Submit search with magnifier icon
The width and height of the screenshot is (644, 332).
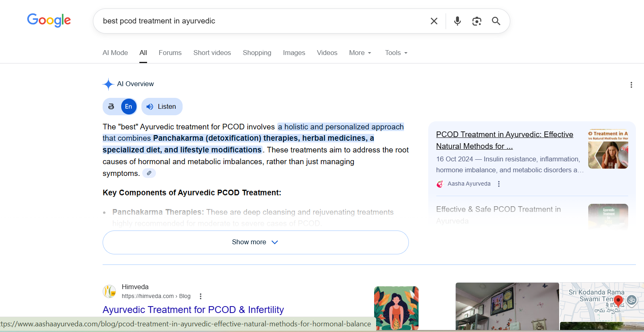tap(496, 21)
